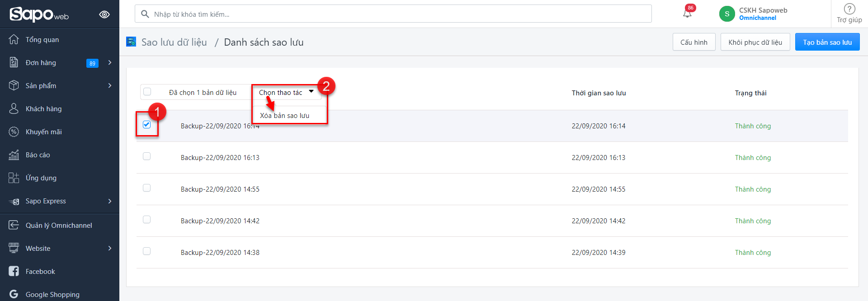Open the Trợ giúp help icon
Screen dimensions: 868x301
[x=849, y=9]
